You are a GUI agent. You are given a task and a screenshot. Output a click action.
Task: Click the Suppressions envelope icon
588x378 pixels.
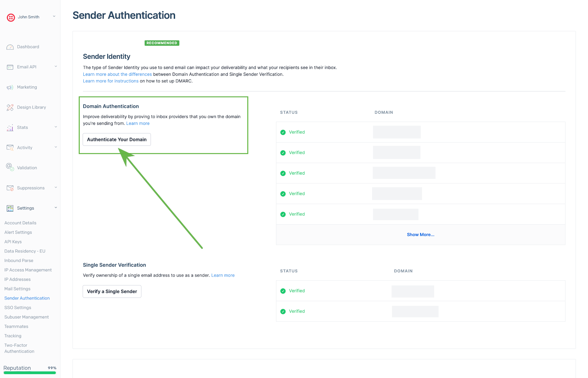pos(10,188)
